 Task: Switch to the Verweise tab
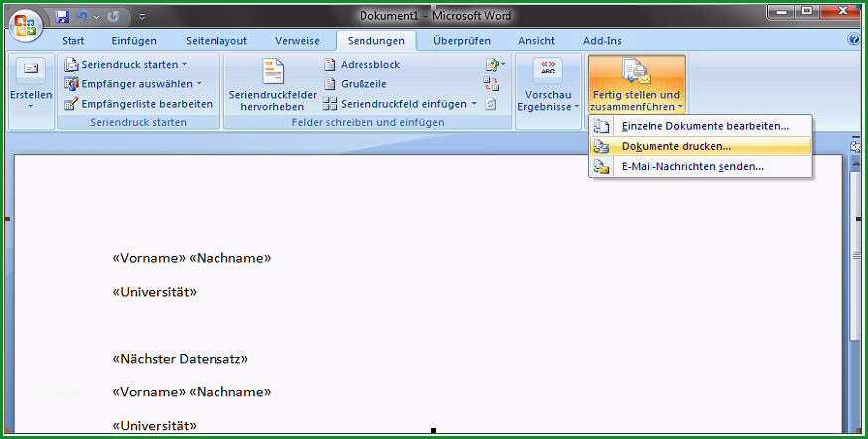297,41
